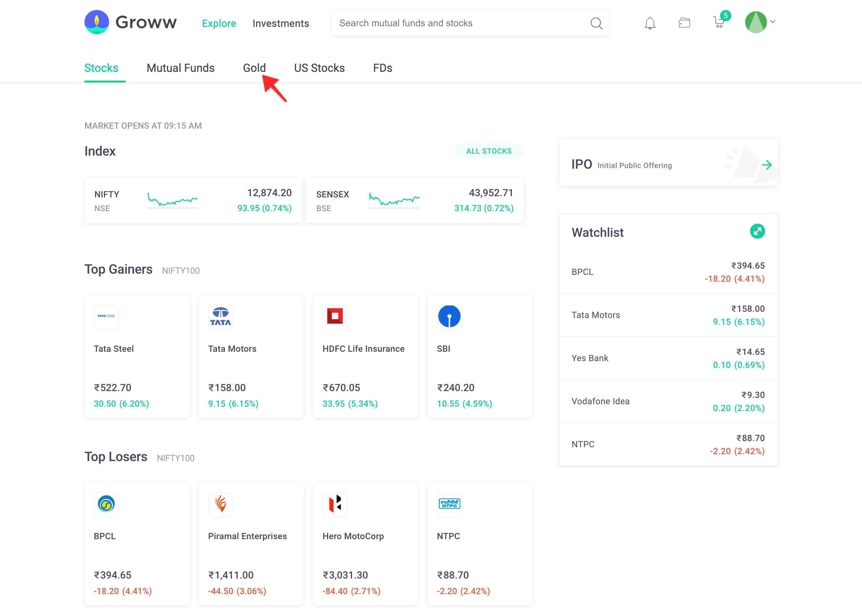Click the Piramal Enterprises logo
Viewport: 862px width, 616px height.
click(x=221, y=504)
